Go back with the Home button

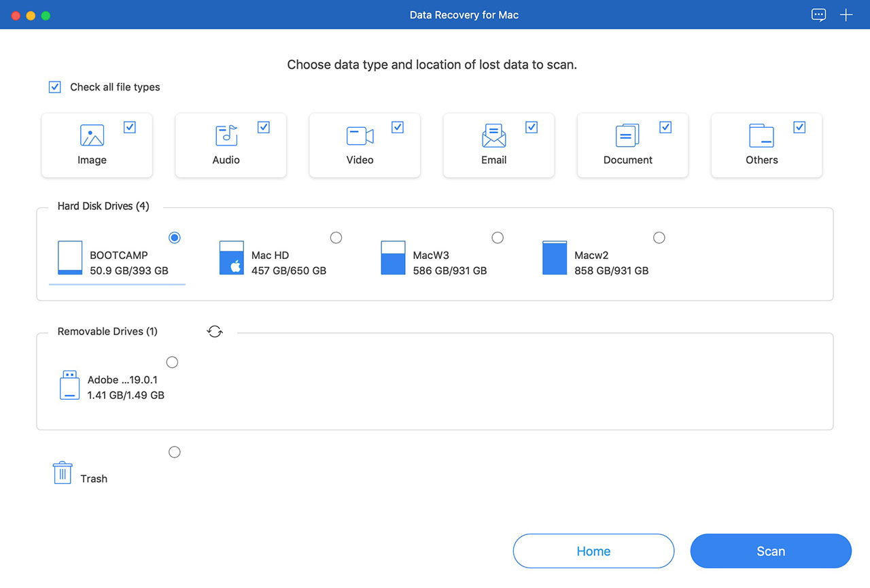[593, 551]
